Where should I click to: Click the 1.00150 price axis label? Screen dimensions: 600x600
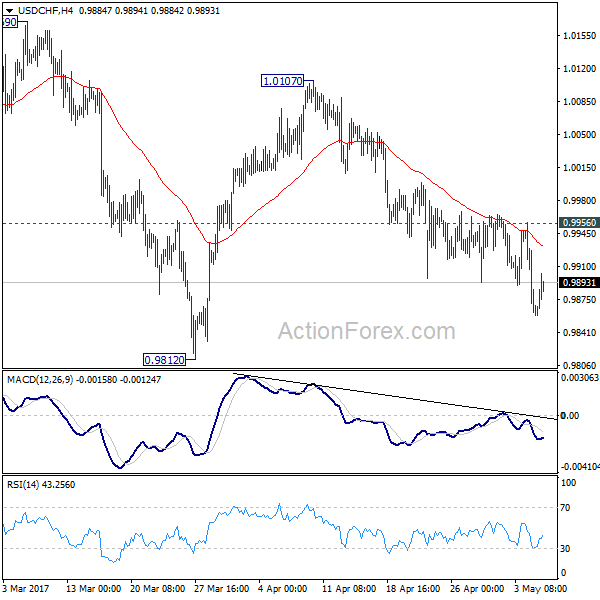[579, 167]
